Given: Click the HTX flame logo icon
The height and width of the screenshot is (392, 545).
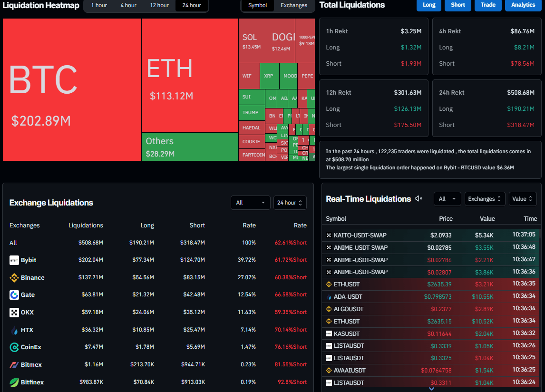Looking at the screenshot, I should click(14, 330).
